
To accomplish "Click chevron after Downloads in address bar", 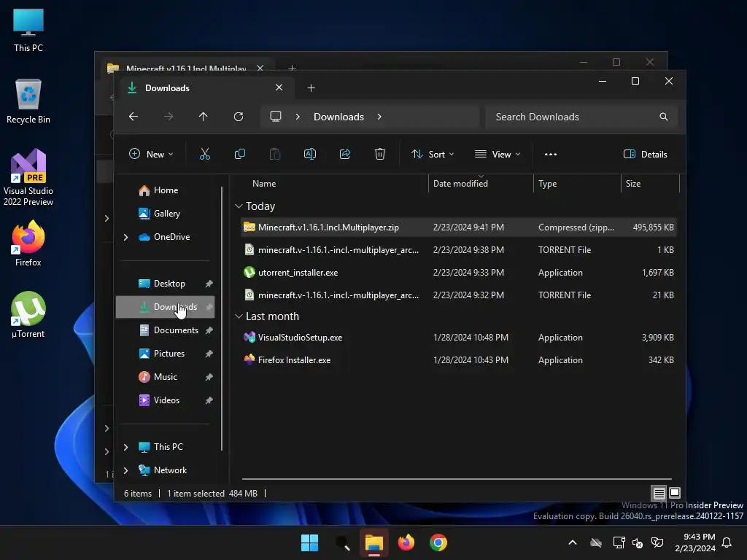I will point(379,117).
